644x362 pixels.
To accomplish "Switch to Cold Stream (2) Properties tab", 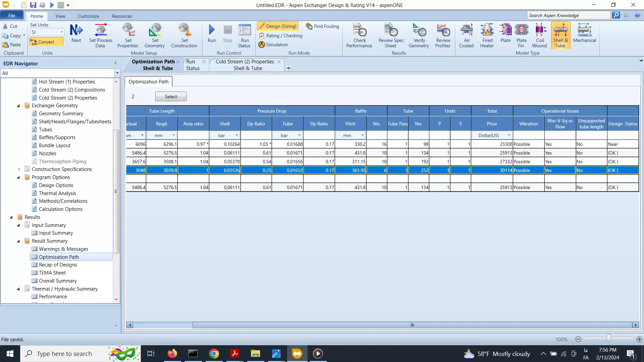I will tap(245, 65).
